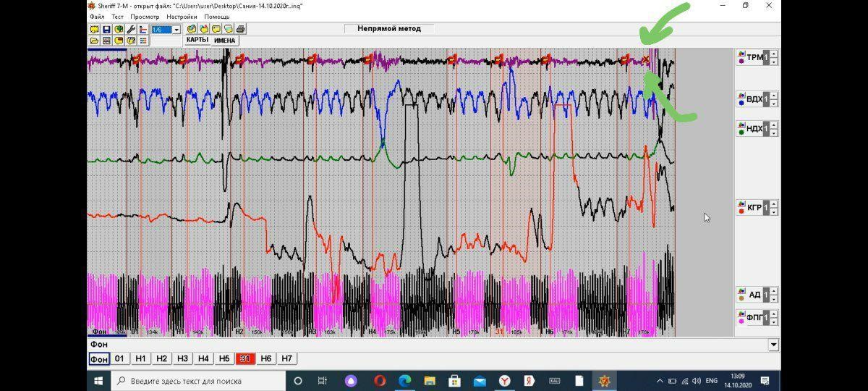The width and height of the screenshot is (868, 391).
Task: Select the Н4 question button
Action: (x=203, y=359)
